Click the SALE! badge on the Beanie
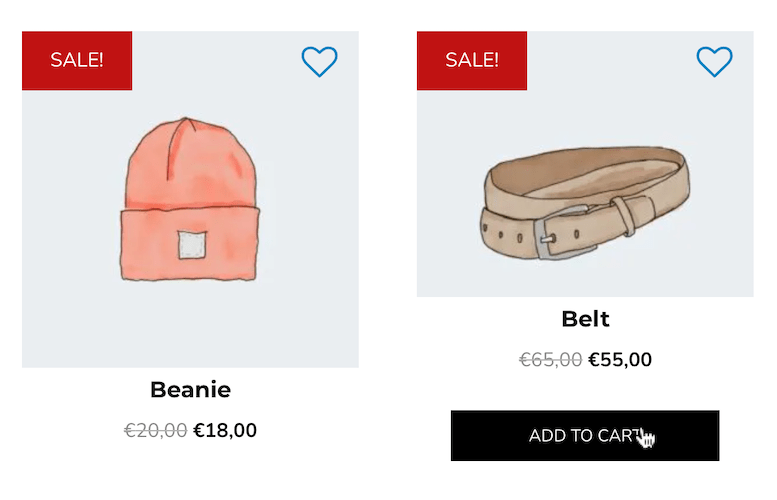This screenshot has width=777, height=500. 77,60
